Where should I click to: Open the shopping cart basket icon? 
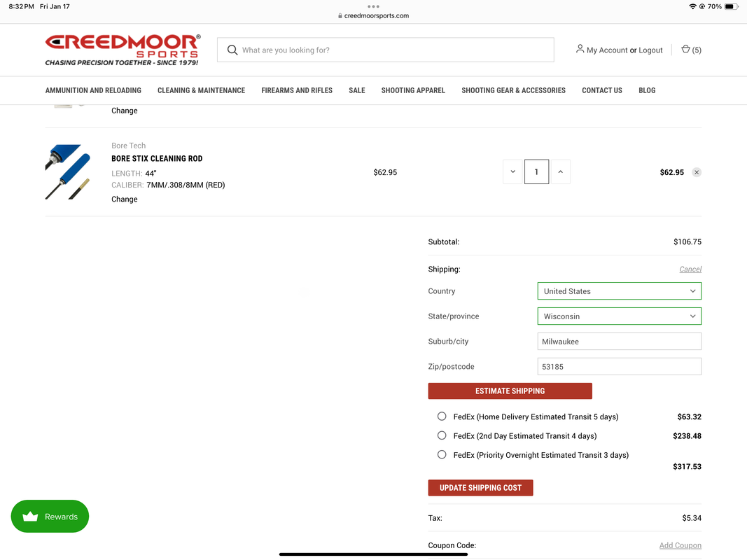click(x=685, y=49)
